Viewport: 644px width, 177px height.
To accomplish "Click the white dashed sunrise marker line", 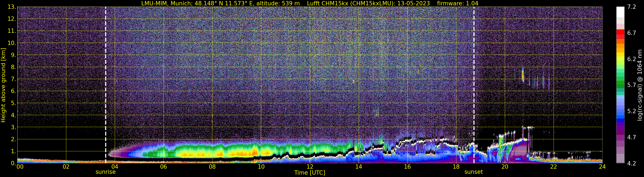I will [106, 85].
